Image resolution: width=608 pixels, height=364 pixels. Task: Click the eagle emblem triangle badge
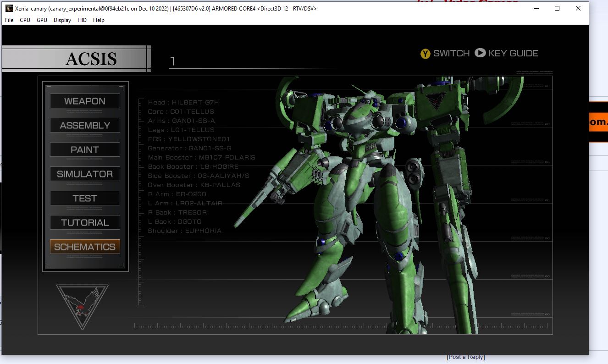point(83,307)
